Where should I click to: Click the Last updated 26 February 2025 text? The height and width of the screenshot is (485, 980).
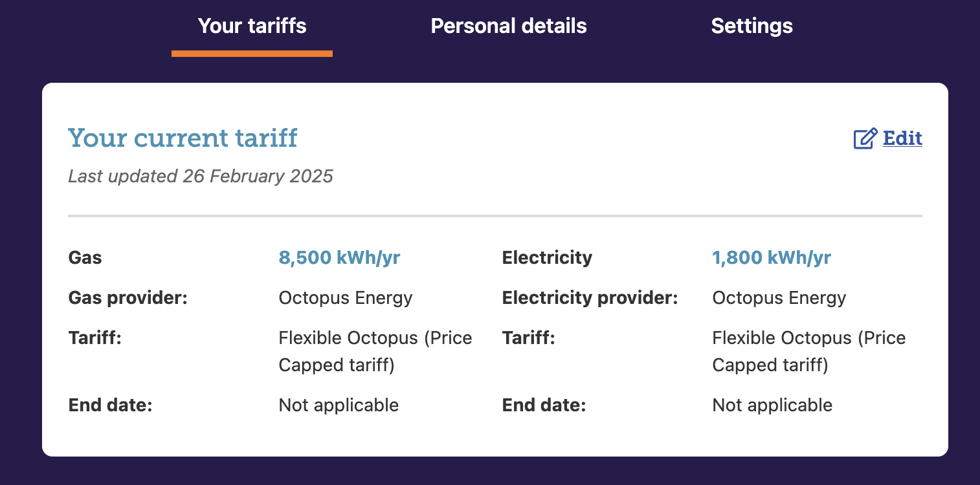pyautogui.click(x=201, y=177)
